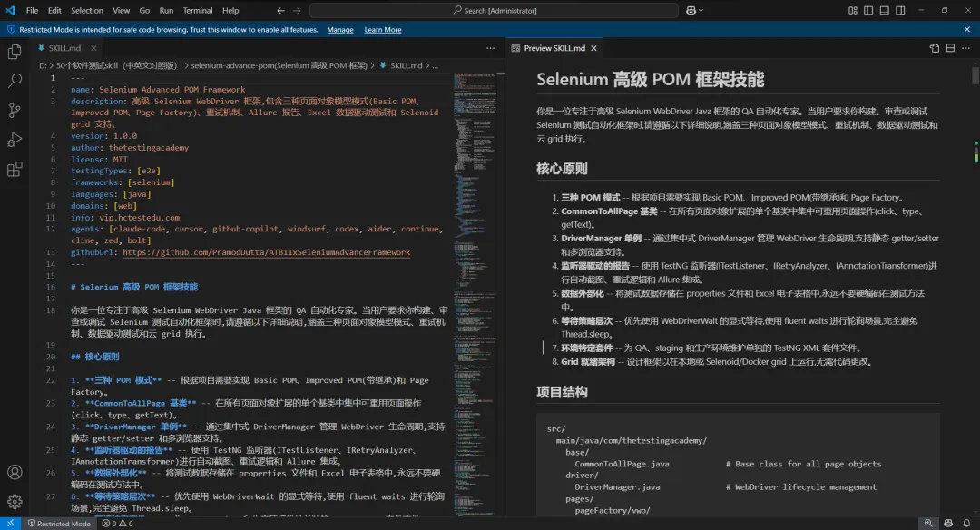Click the '核心原则' heading in preview
This screenshot has width=980, height=530.
coord(562,168)
